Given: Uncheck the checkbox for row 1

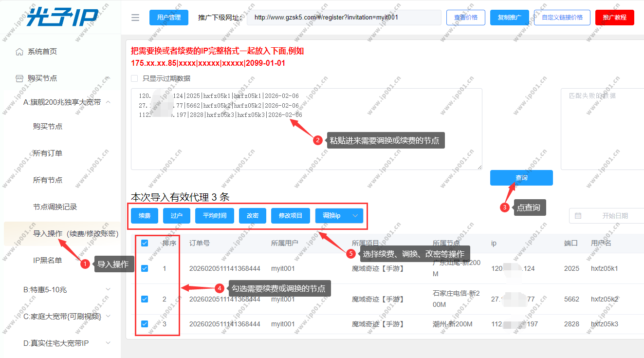Looking at the screenshot, I should click(x=145, y=268).
